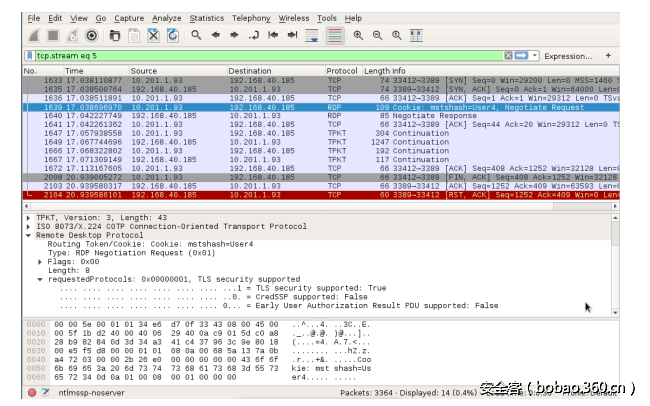This screenshot has width=650, height=406.
Task: Click the expert info status circle
Action: 31,394
